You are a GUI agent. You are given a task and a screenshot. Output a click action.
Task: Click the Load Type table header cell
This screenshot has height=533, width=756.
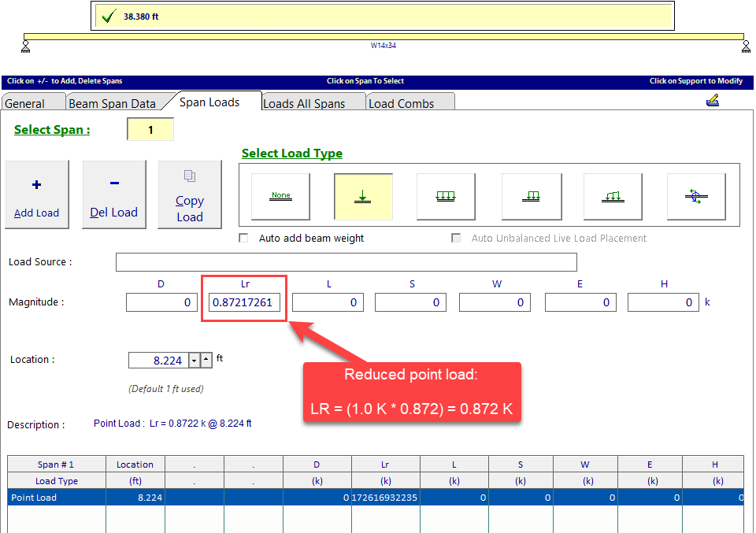tap(57, 481)
